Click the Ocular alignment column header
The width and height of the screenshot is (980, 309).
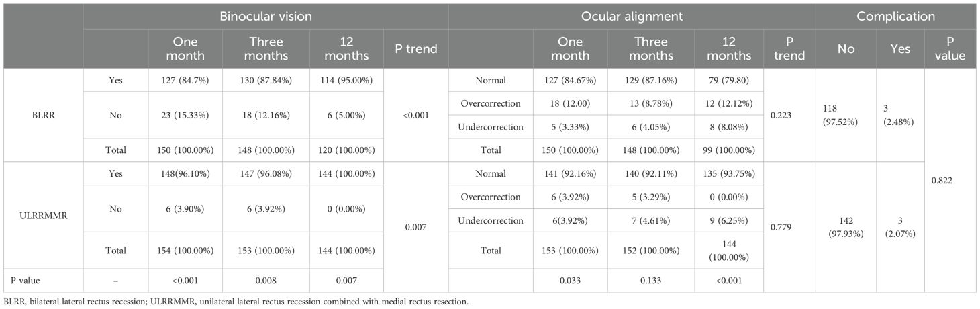631,17
